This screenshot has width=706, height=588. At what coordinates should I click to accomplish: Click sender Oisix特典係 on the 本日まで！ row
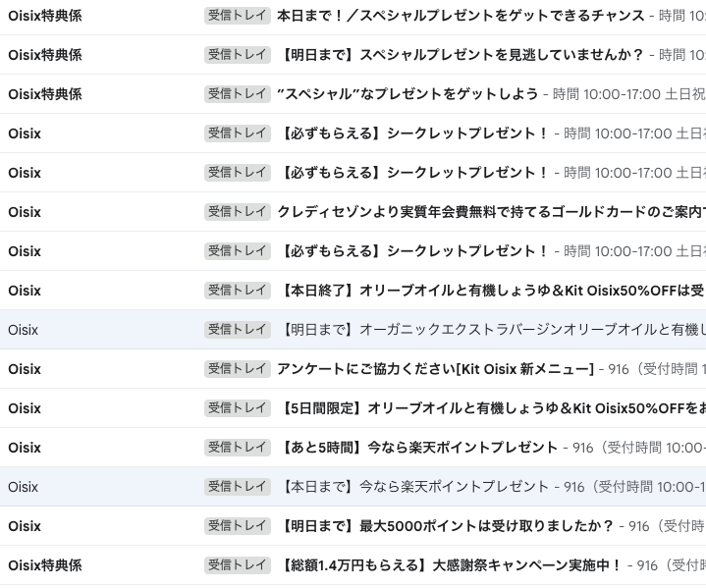[x=45, y=16]
